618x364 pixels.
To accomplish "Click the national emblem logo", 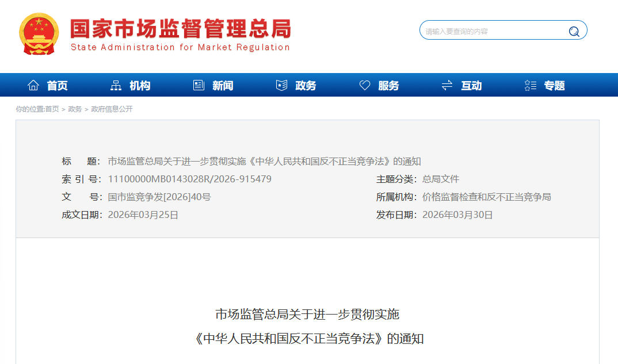I will (39, 33).
